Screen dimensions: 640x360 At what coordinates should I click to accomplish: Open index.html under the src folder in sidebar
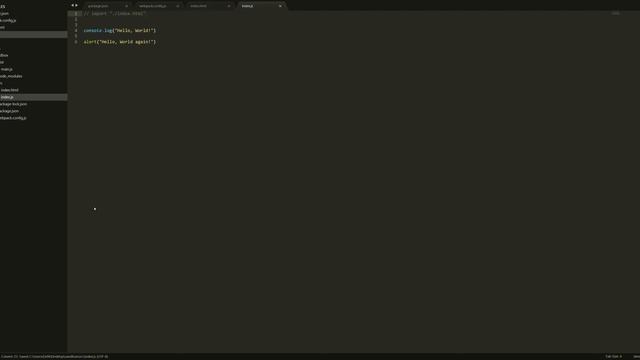(9, 90)
